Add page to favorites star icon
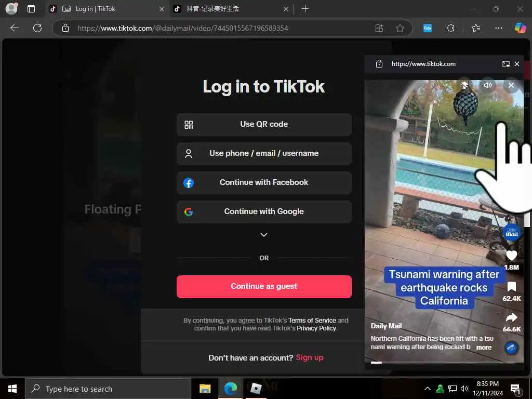 tap(400, 28)
